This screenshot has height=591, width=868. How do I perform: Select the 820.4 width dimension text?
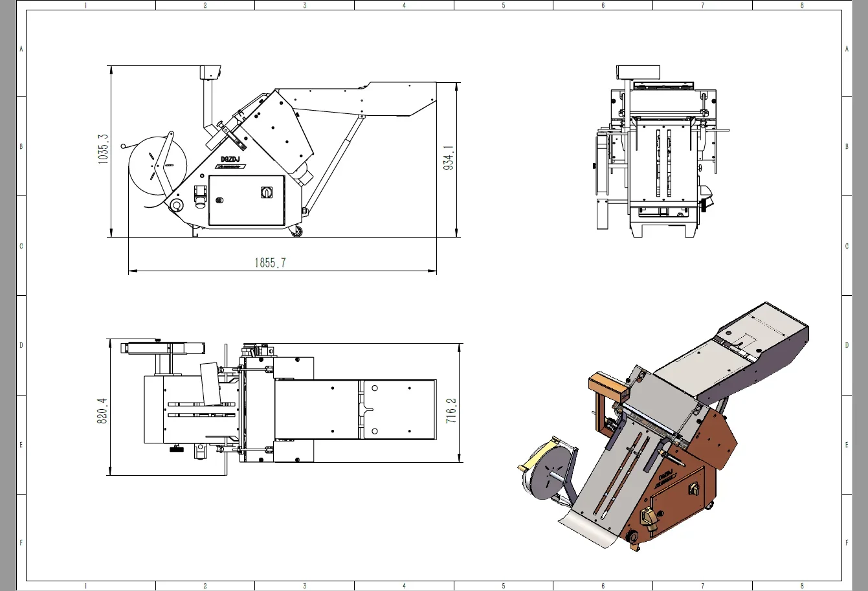click(102, 411)
